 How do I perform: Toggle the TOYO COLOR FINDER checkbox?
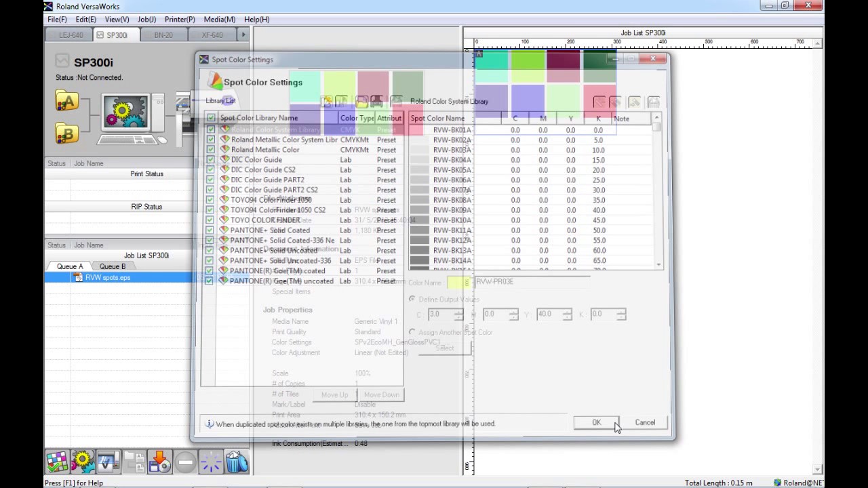click(211, 220)
